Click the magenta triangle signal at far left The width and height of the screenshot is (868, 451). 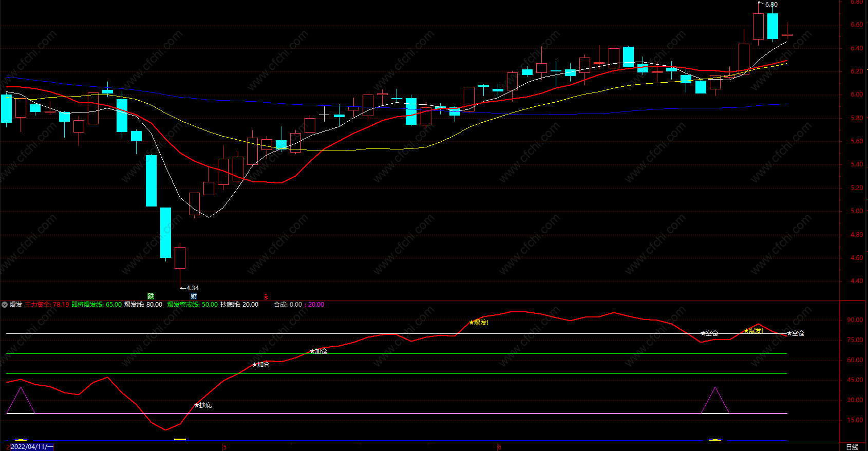21,401
